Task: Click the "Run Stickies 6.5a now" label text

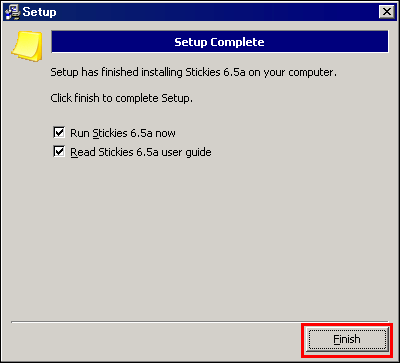Action: click(x=123, y=133)
